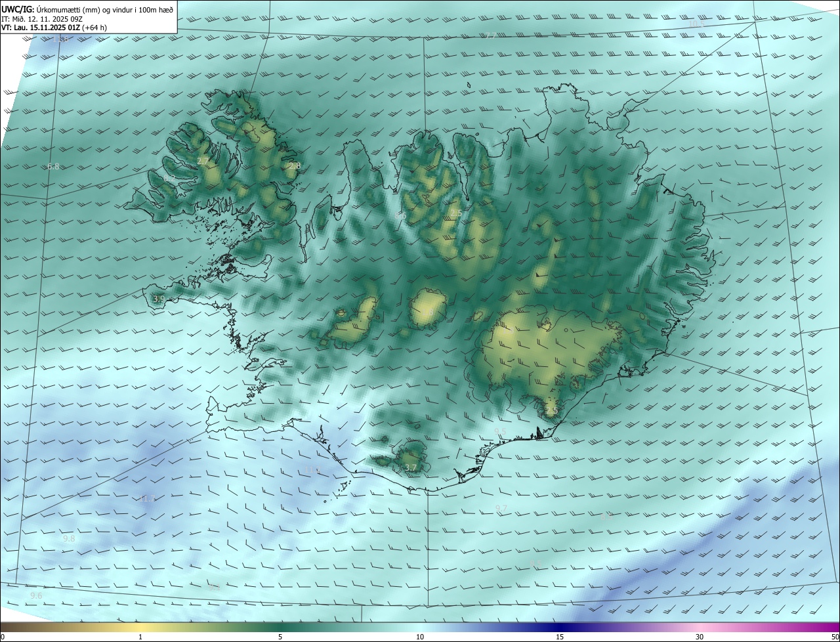Select the 3.9 value on Snæfellsnes peninsula
This screenshot has width=840, height=642.
pyautogui.click(x=159, y=299)
